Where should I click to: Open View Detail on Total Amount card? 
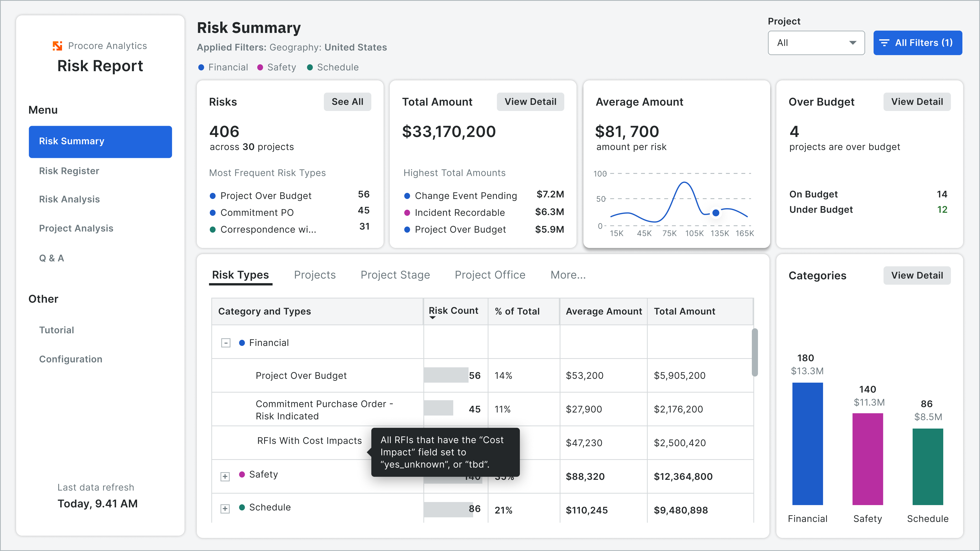(530, 102)
